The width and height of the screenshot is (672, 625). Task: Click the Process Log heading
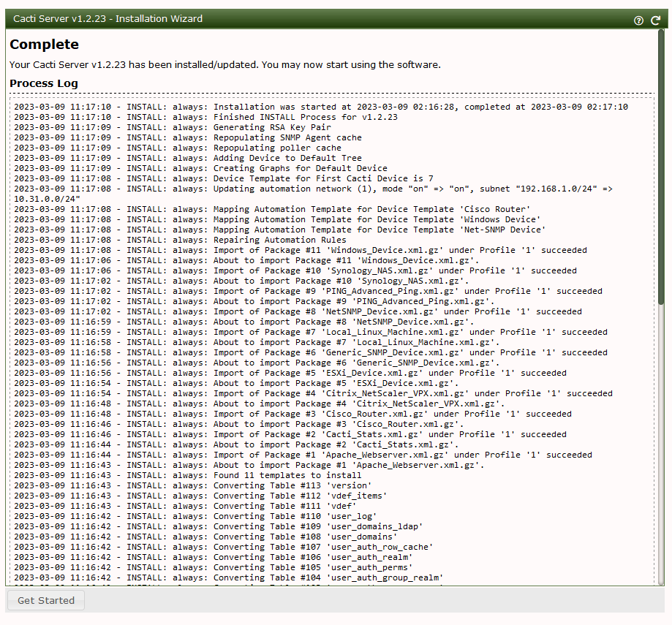(x=44, y=83)
